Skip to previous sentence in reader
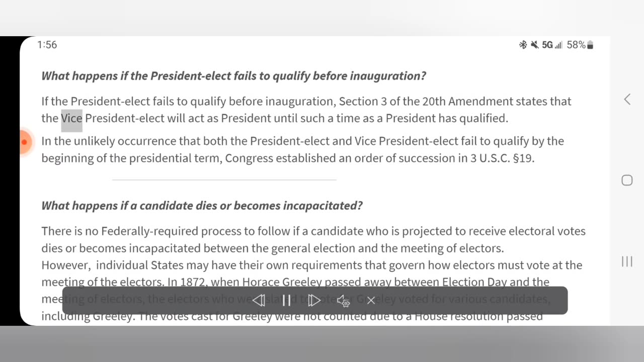644x362 pixels. 259,301
